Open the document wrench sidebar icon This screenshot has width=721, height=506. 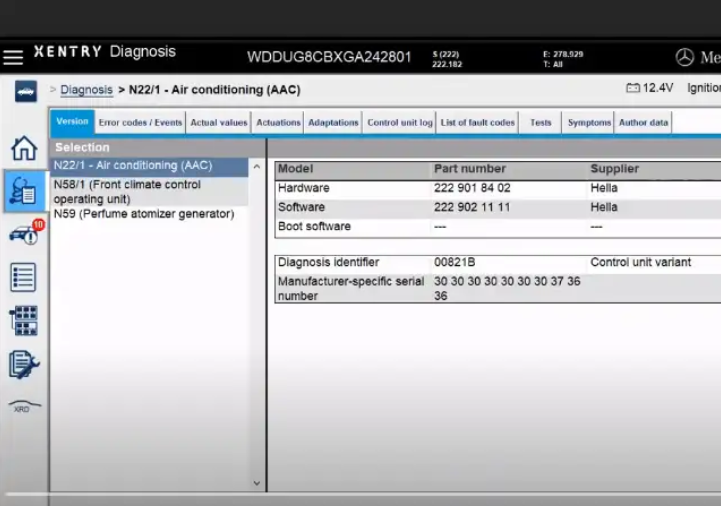pos(24,364)
